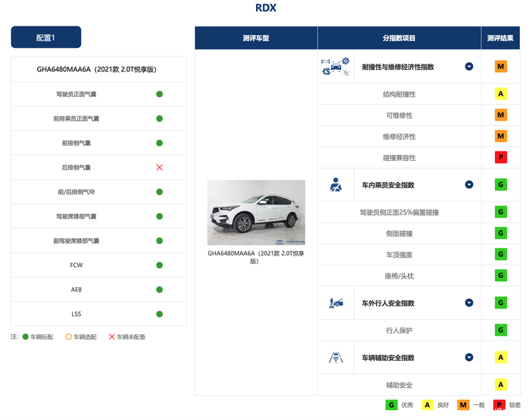The height and width of the screenshot is (420, 532).
Task: Click the green dot beside AEB
Action: (159, 290)
